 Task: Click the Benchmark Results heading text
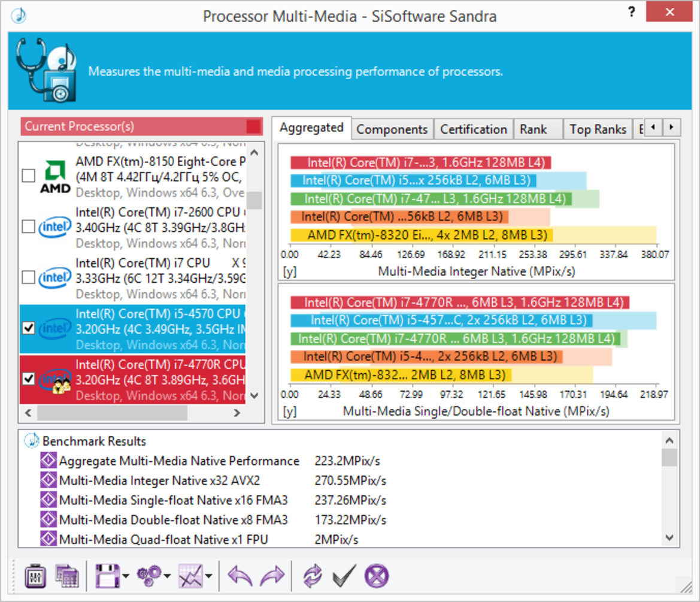coord(94,441)
